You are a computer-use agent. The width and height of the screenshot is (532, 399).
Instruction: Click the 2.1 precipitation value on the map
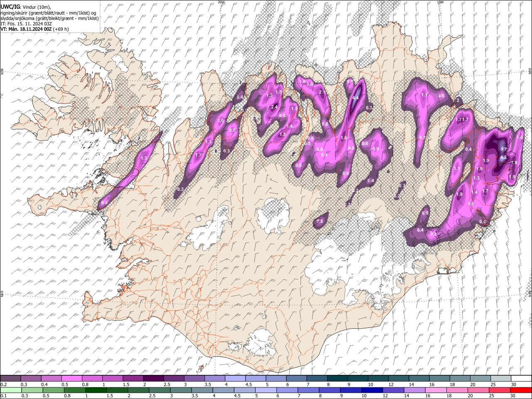(x=322, y=92)
